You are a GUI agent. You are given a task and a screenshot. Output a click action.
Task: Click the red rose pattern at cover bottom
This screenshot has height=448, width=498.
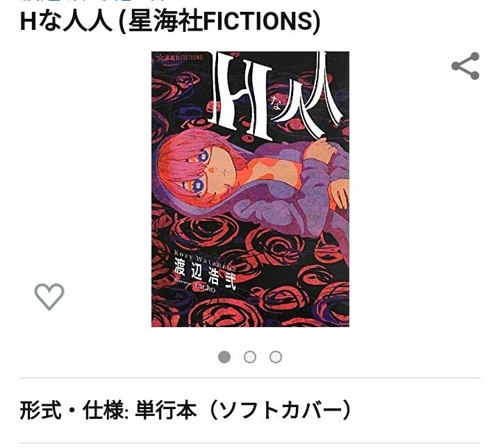point(250,305)
